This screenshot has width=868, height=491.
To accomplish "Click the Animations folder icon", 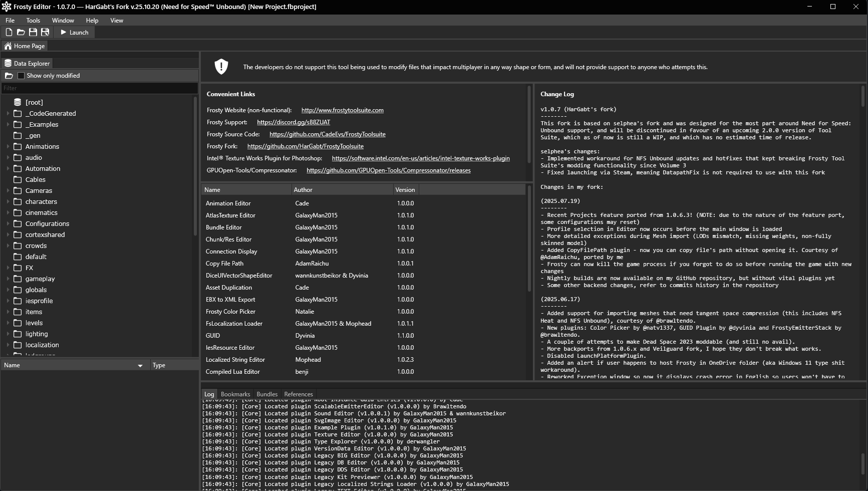I will pyautogui.click(x=18, y=146).
